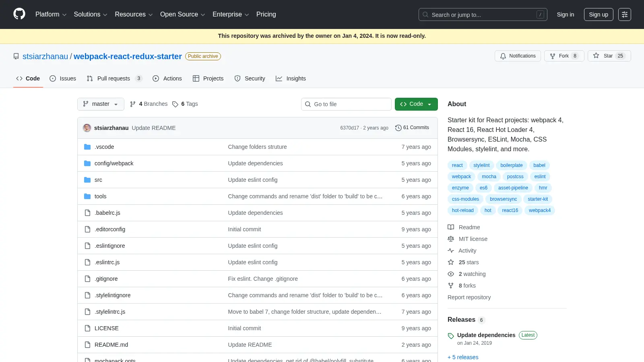Click the Sign in link
The height and width of the screenshot is (362, 644).
pos(566,14)
